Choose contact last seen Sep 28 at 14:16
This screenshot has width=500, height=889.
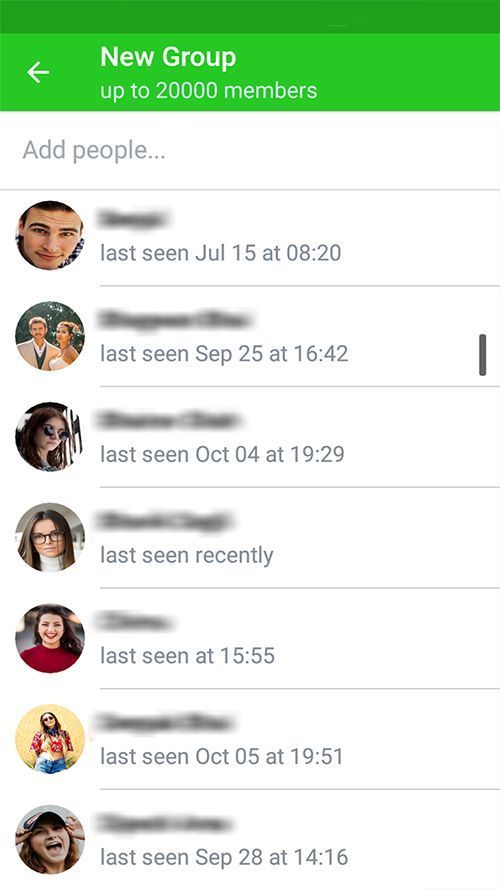point(250,840)
